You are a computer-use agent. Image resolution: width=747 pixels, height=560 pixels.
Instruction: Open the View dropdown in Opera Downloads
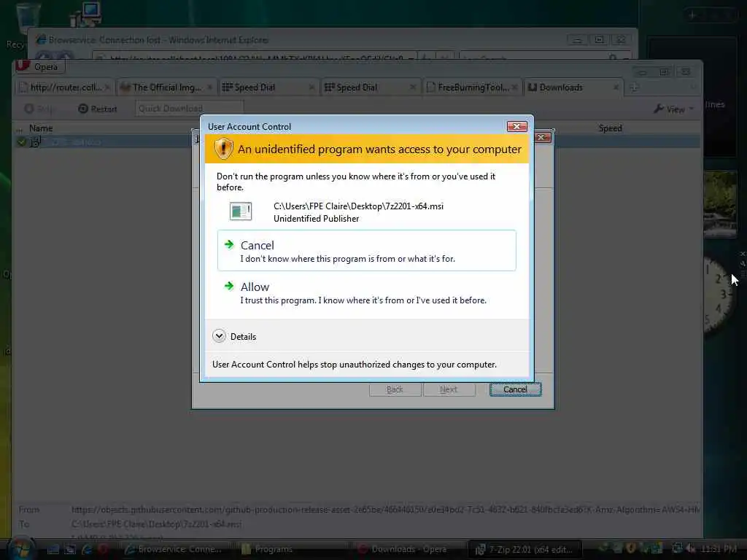pos(673,109)
